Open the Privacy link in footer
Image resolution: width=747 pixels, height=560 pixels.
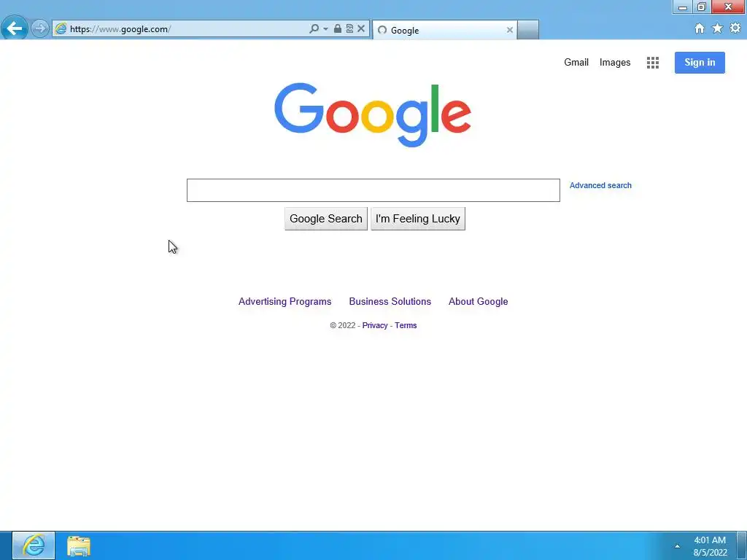[375, 325]
